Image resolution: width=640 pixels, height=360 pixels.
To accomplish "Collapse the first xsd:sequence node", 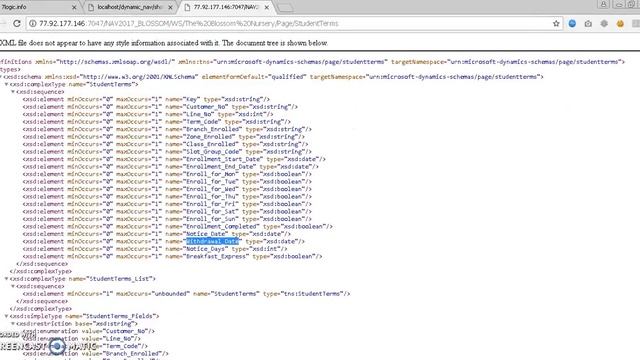I will tap(13, 92).
